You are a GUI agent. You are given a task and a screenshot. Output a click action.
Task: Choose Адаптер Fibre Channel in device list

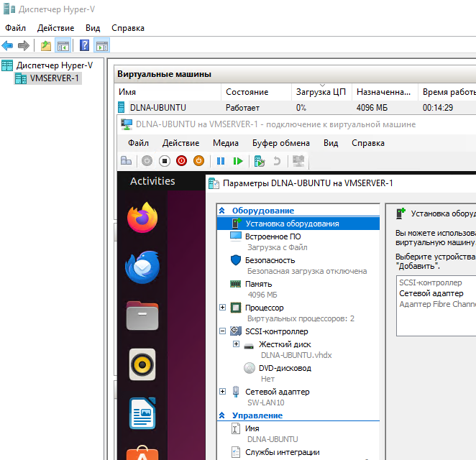437,304
